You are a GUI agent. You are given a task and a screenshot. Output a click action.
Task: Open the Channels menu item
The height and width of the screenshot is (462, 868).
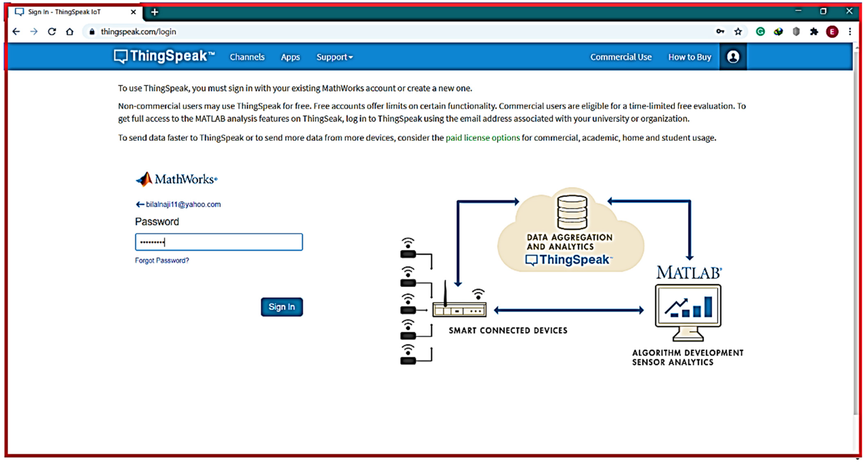click(247, 57)
